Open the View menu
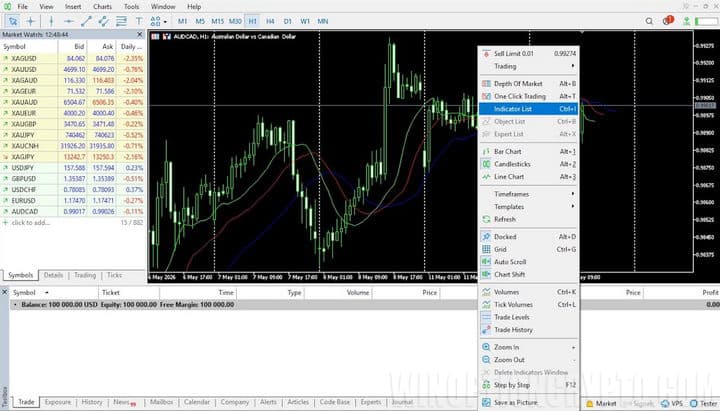The width and height of the screenshot is (720, 411). [46, 6]
